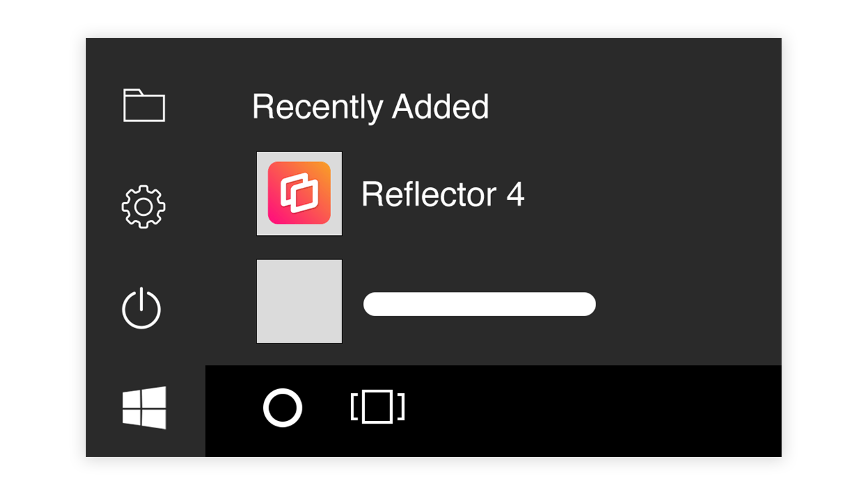Launch Reflector 4 via its pink icon
The width and height of the screenshot is (868, 498).
(299, 193)
